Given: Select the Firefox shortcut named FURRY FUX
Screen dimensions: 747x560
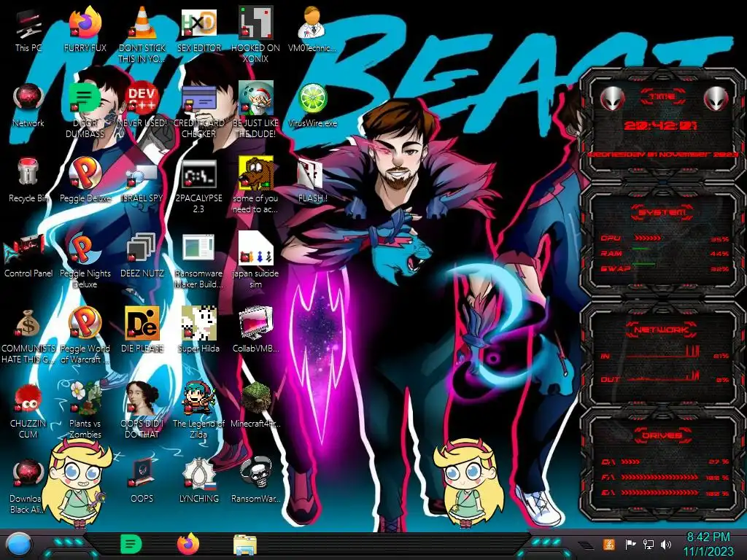Looking at the screenshot, I should pos(85,30).
